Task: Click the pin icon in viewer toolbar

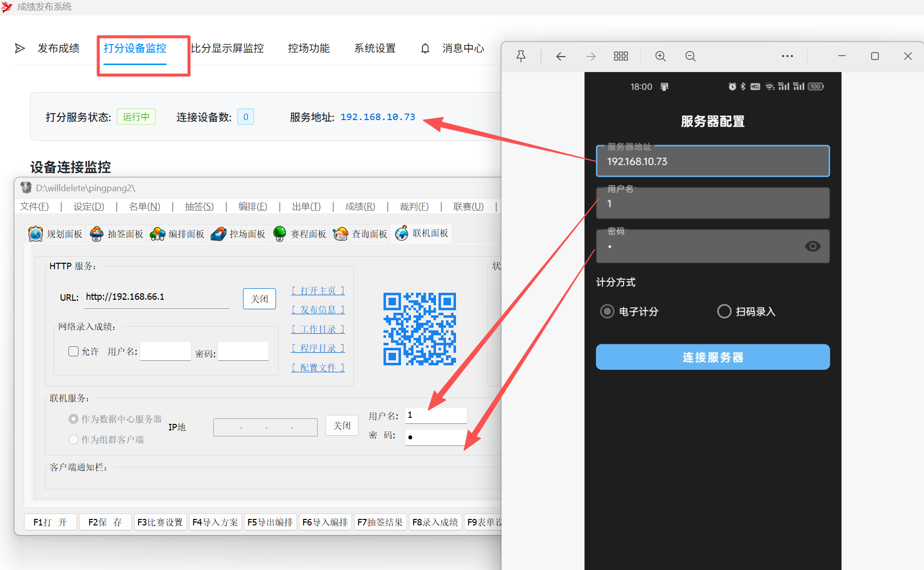Action: click(x=521, y=56)
